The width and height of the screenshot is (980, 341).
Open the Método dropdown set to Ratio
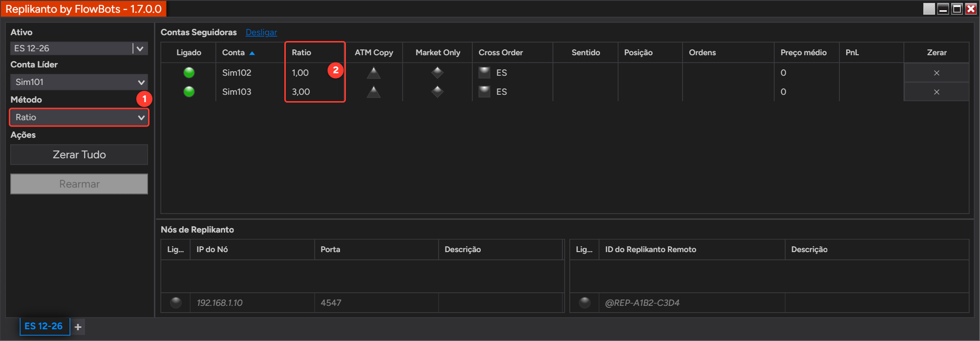point(79,117)
